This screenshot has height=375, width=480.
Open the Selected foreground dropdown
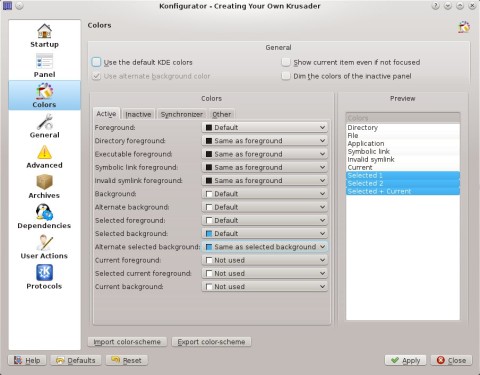coord(265,220)
